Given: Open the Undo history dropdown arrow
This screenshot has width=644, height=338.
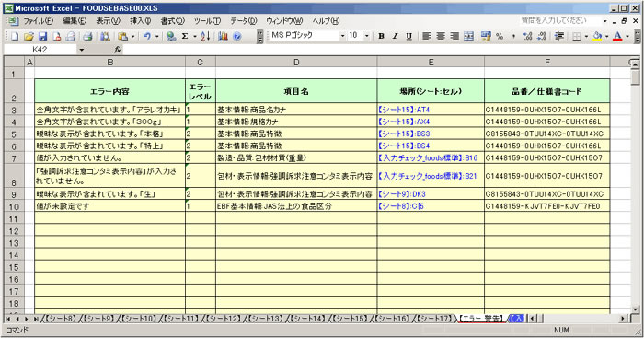Looking at the screenshot, I should (156, 37).
